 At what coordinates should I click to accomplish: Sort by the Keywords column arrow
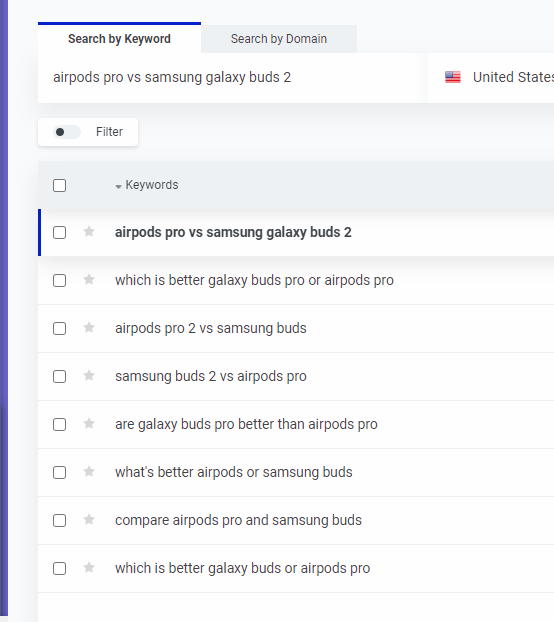coord(118,186)
